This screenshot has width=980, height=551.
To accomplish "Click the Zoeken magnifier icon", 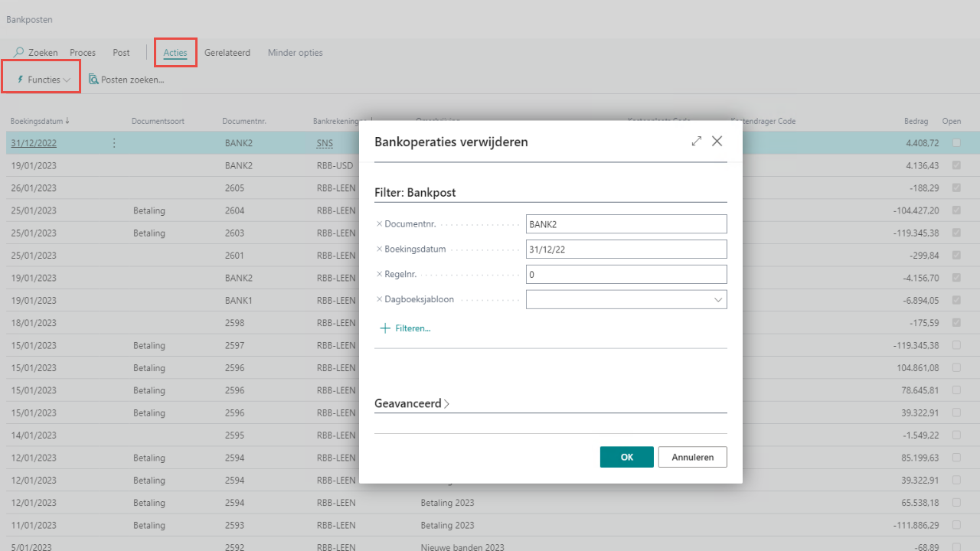I will point(19,53).
